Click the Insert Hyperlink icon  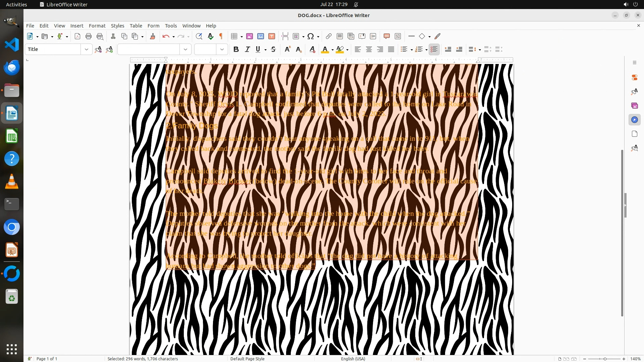click(x=328, y=36)
